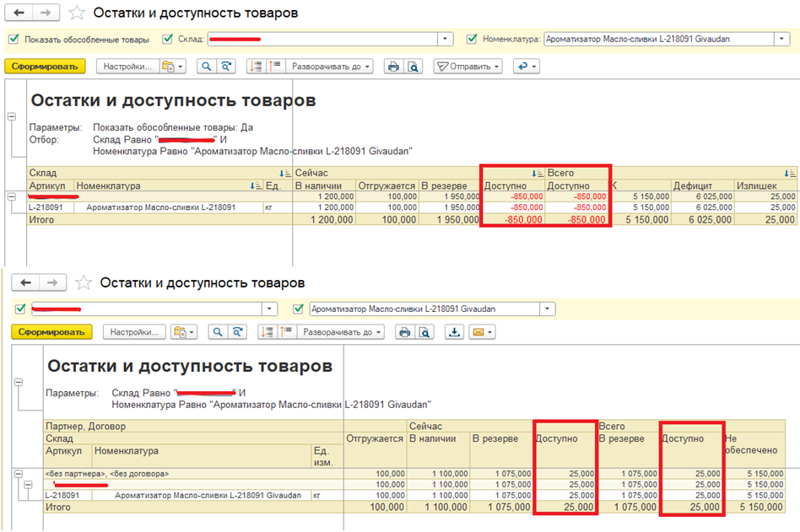Collapse upper report header group
This screenshot has height=532, width=800.
click(x=12, y=116)
